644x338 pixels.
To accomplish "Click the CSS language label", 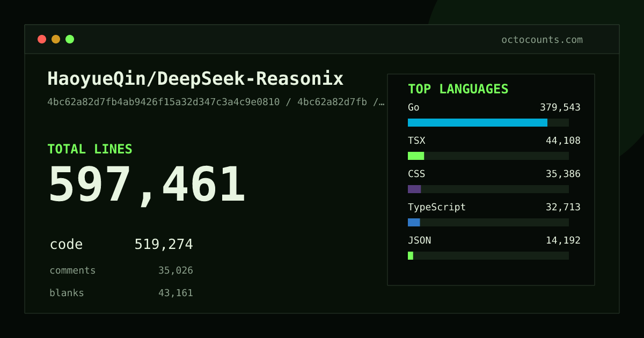I will (x=416, y=174).
